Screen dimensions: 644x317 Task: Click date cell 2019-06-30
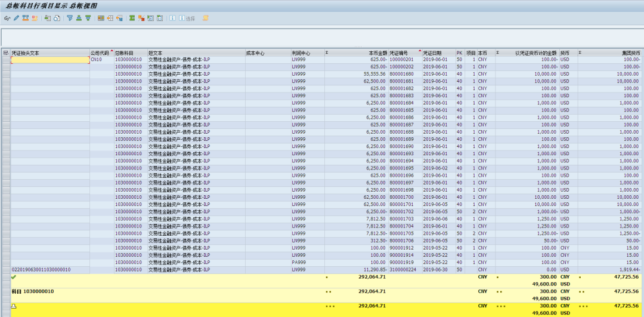pos(439,270)
